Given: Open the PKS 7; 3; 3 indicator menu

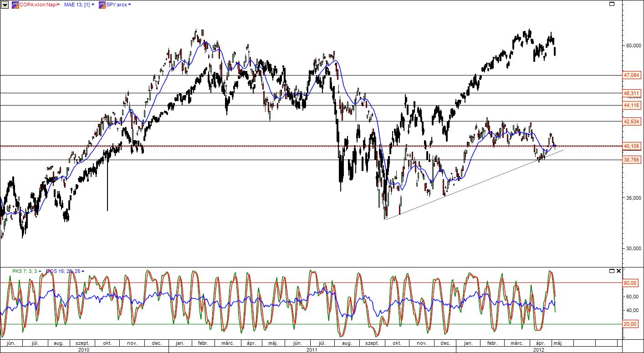Looking at the screenshot, I should pos(26,271).
